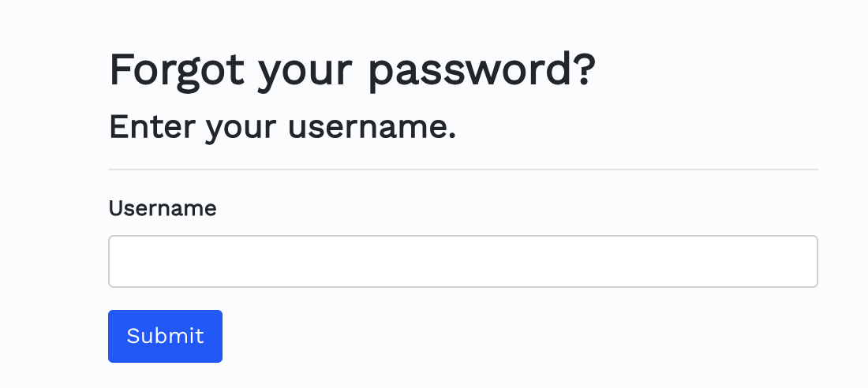Place cursor in the Username field
This screenshot has width=868, height=388.
[x=462, y=261]
